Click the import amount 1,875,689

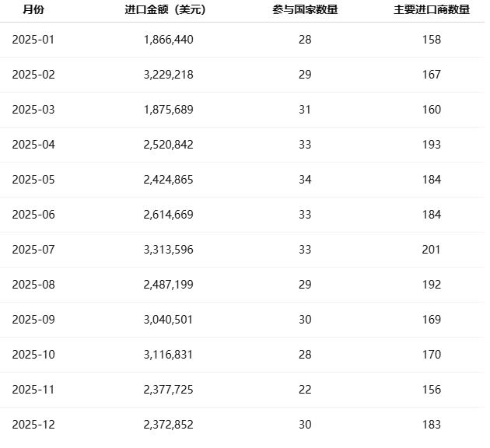click(x=169, y=110)
